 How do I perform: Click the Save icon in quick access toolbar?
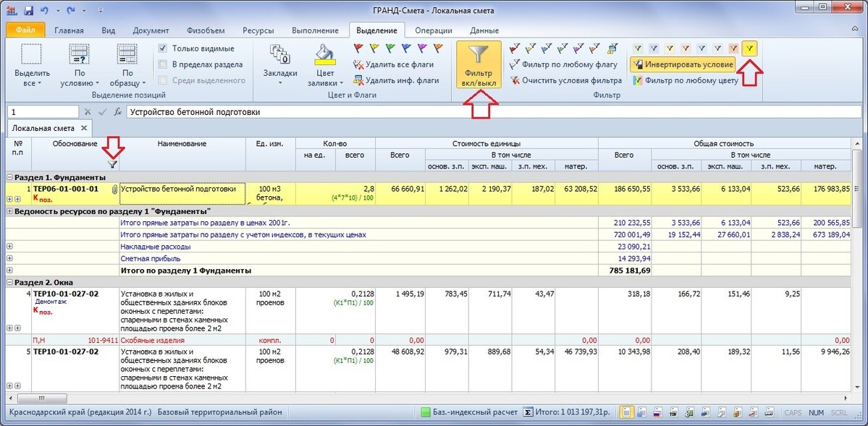(29, 10)
